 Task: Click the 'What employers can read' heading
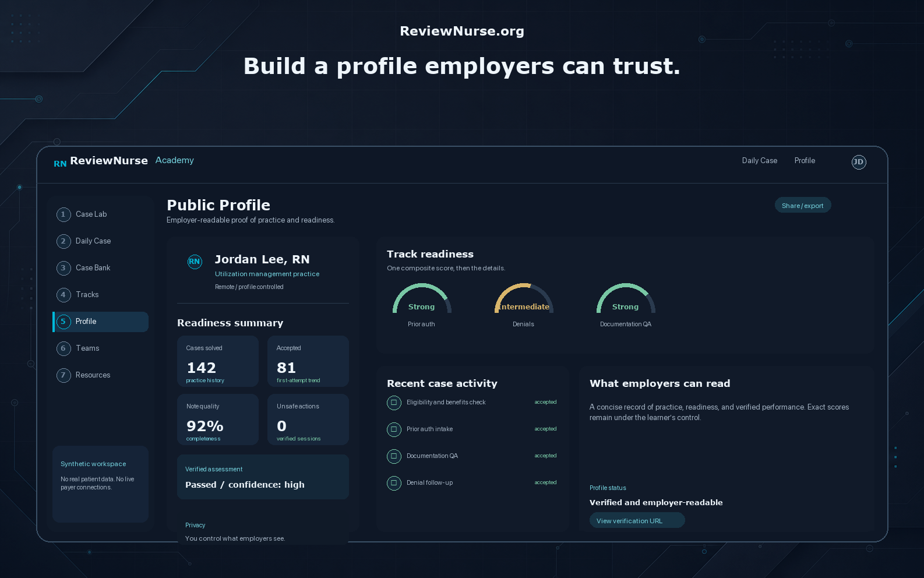pyautogui.click(x=660, y=383)
